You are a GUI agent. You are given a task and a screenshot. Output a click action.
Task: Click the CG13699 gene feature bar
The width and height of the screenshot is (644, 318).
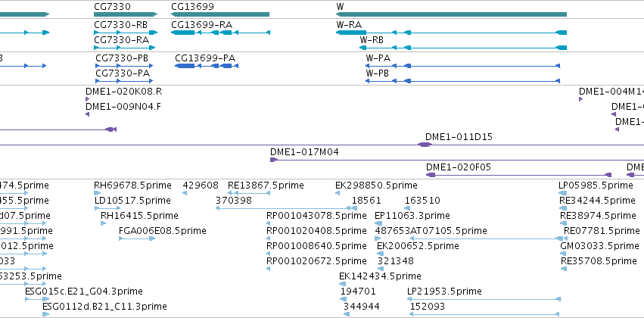[220, 14]
